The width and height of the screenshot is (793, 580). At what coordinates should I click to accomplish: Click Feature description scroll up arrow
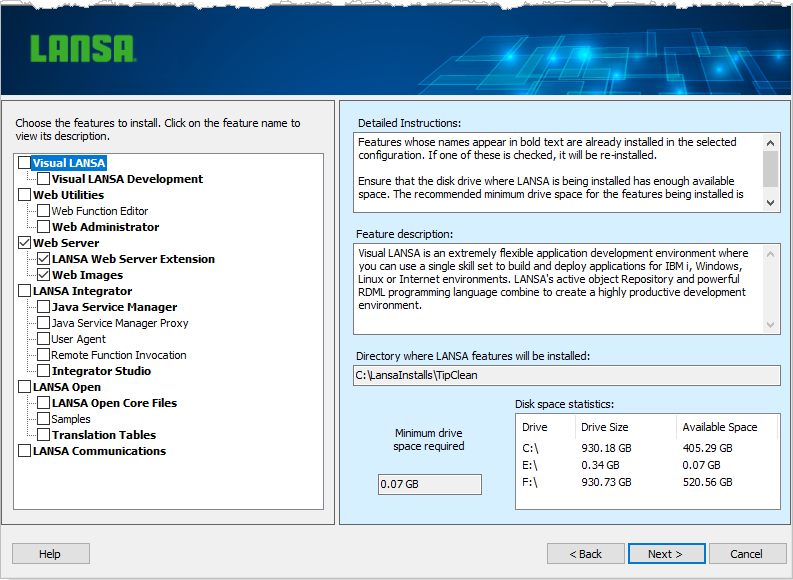770,254
